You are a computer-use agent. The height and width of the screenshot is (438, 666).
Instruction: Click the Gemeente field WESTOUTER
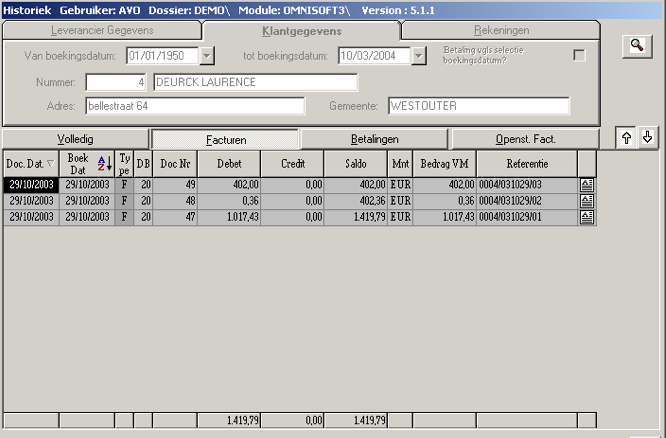point(479,106)
